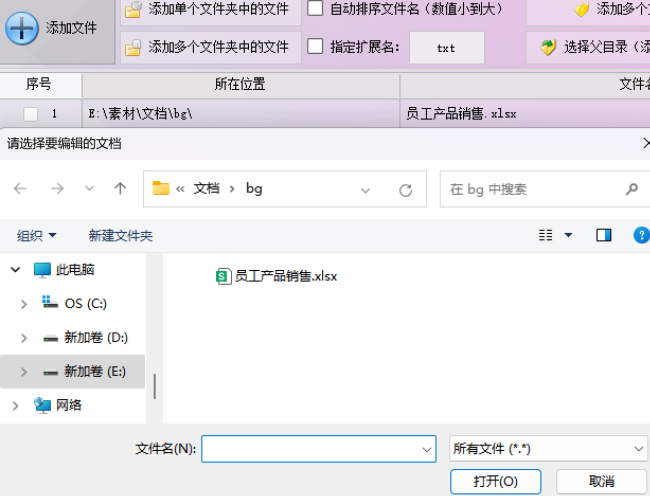Go back using the dialog back arrow
650x496 pixels.
click(20, 189)
